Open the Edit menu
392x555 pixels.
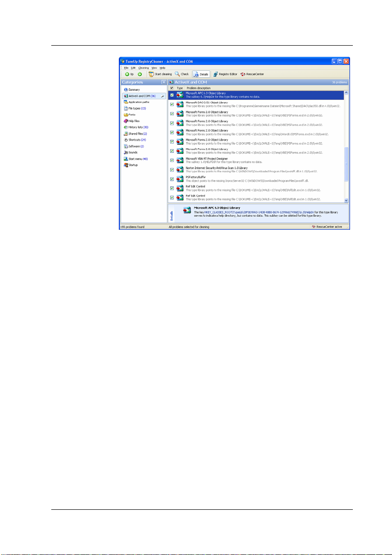coord(133,68)
